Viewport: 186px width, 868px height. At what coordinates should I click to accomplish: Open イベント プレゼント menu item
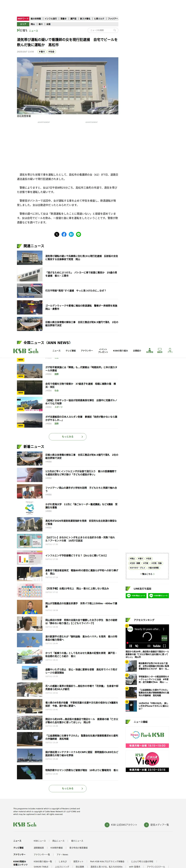tap(103, 351)
